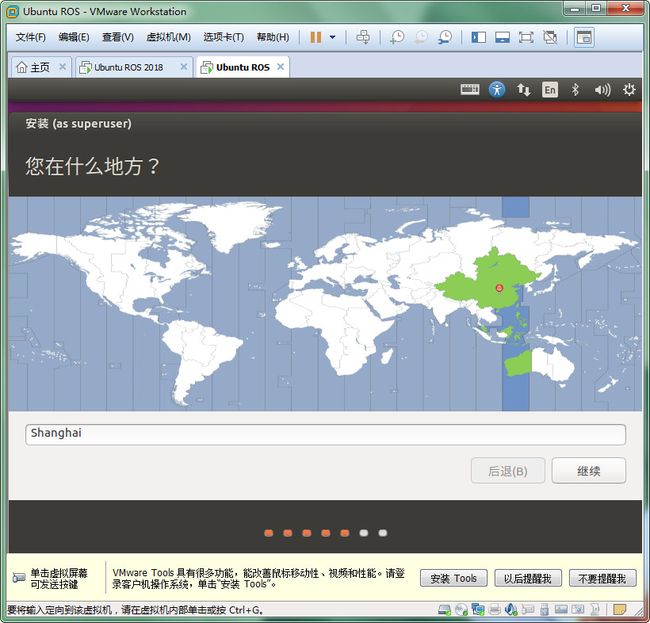The image size is (650, 623).
Task: Click the network adapter status bar icon
Action: pos(478,609)
